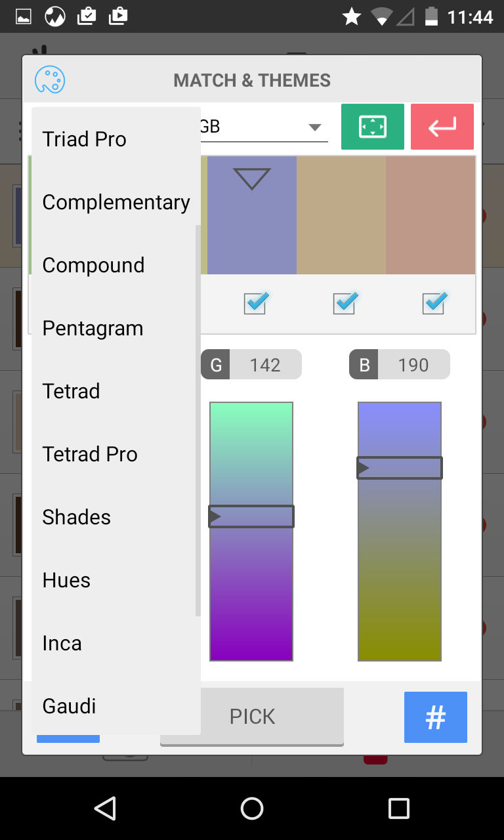Click the blue channel slider handle
Viewport: 504px width, 840px height.
coord(399,468)
